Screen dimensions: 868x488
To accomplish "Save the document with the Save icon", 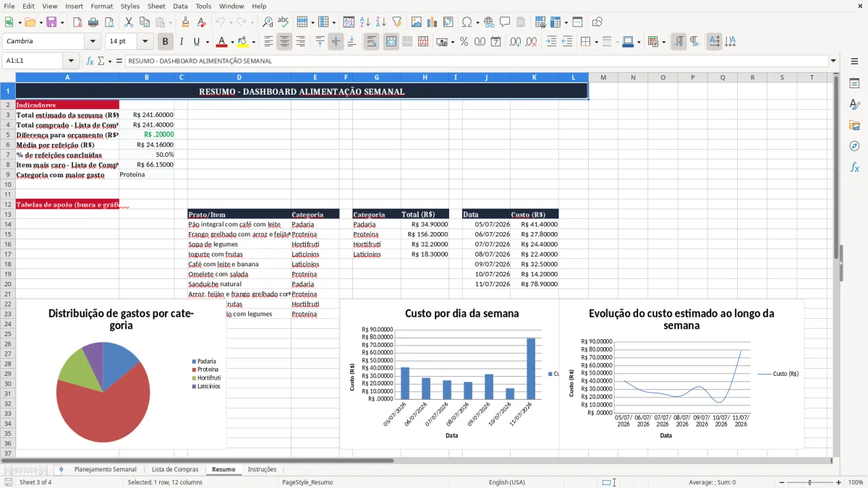I will pyautogui.click(x=51, y=22).
